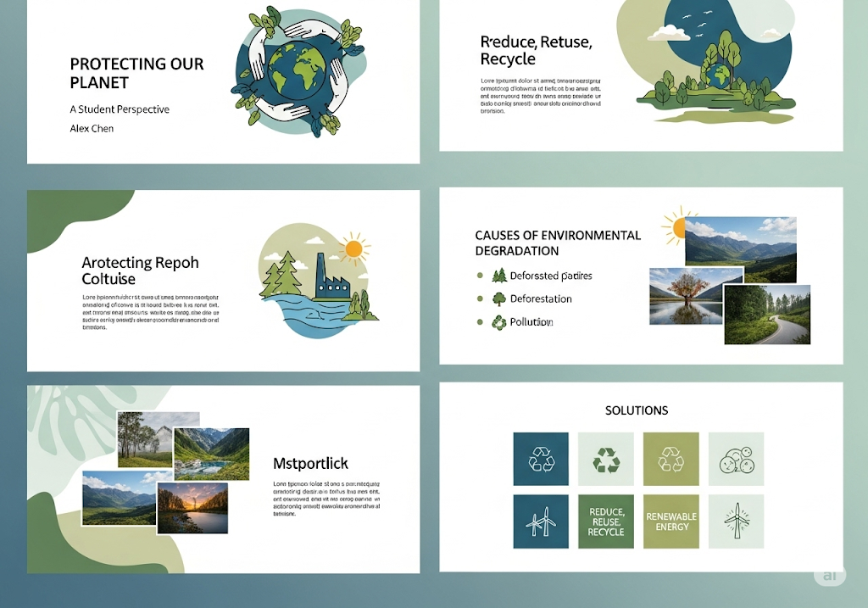The height and width of the screenshot is (608, 868).
Task: Select the mountain river valley photo
Action: point(211,454)
